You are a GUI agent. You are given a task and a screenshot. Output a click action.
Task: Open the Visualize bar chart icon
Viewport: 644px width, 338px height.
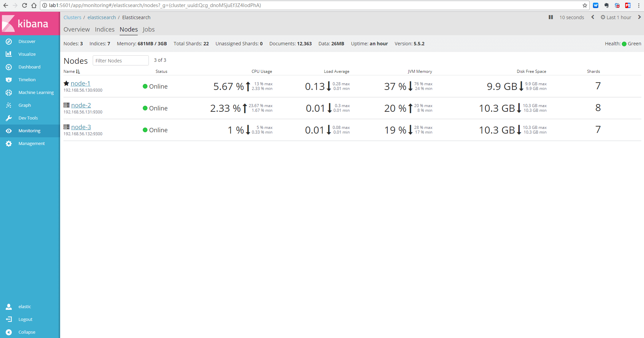(x=9, y=54)
